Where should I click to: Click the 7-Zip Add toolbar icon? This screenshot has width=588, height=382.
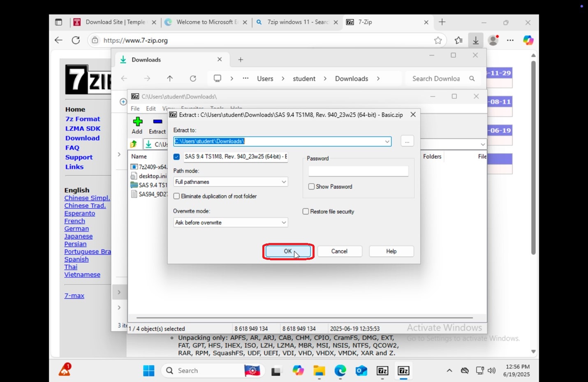pyautogui.click(x=137, y=125)
